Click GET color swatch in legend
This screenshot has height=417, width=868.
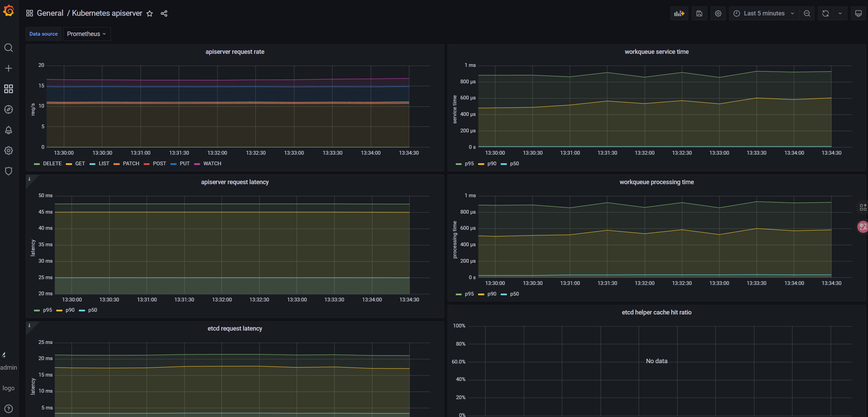pos(69,164)
